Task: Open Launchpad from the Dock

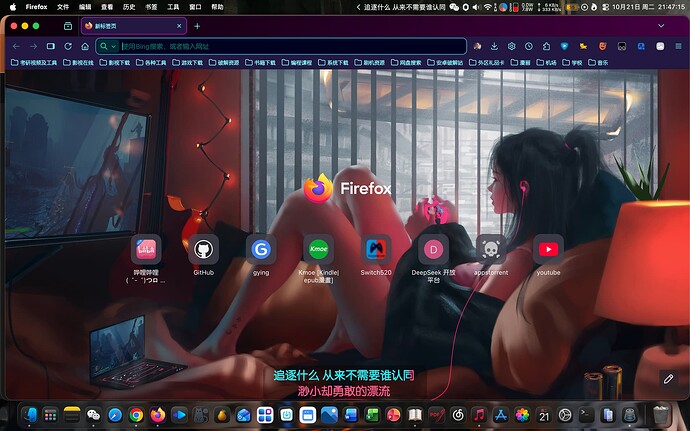Action: [x=50, y=415]
